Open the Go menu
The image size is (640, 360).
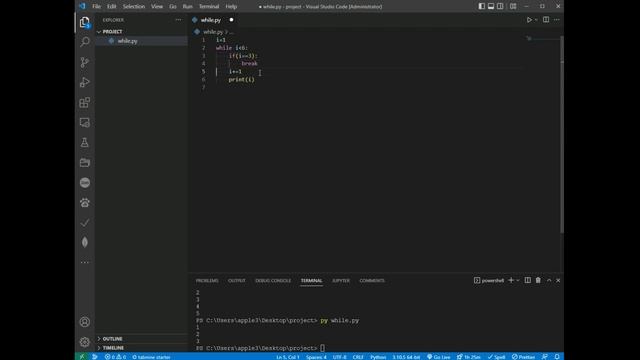click(x=173, y=6)
